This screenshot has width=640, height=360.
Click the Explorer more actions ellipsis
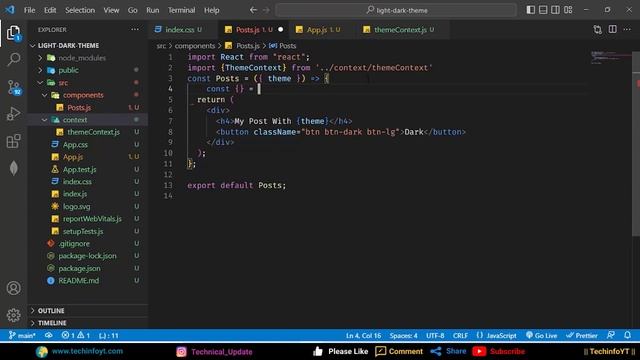(x=135, y=29)
